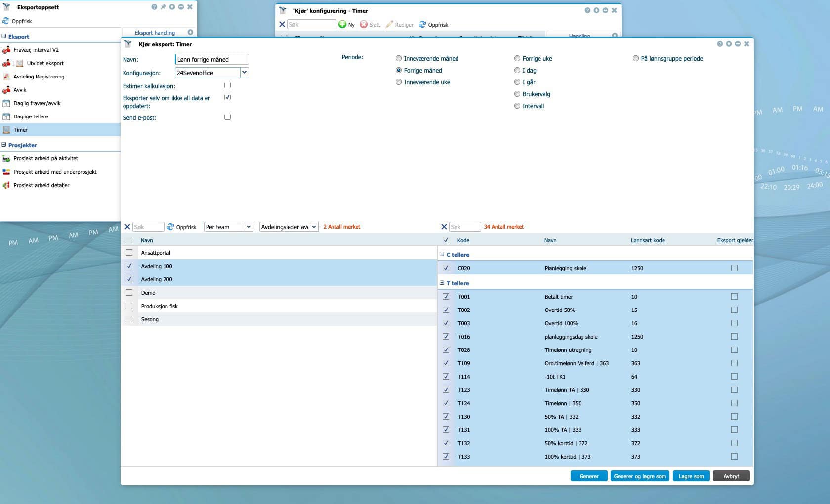The image size is (830, 504).
Task: Open Konfigurasjon dropdown
Action: 244,73
